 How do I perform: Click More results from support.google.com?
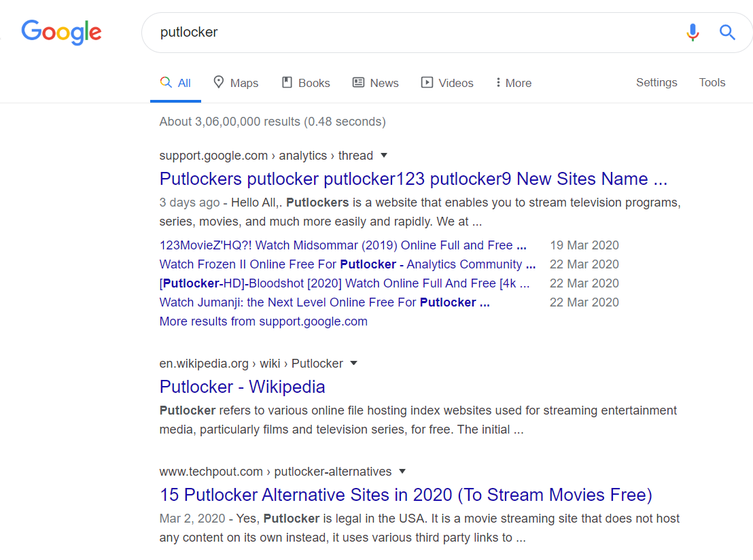pos(263,321)
